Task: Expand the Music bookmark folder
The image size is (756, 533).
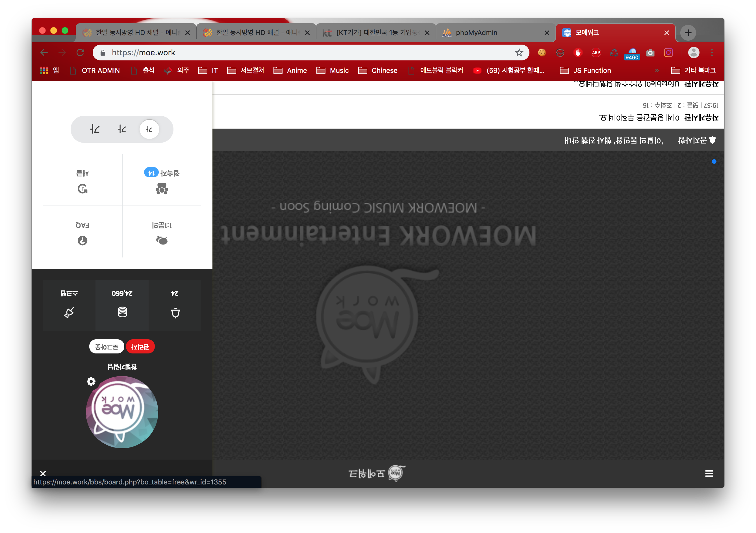Action: (333, 70)
